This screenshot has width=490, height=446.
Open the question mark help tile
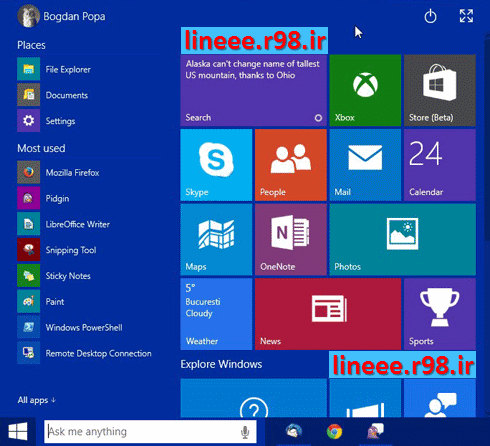pos(253,398)
